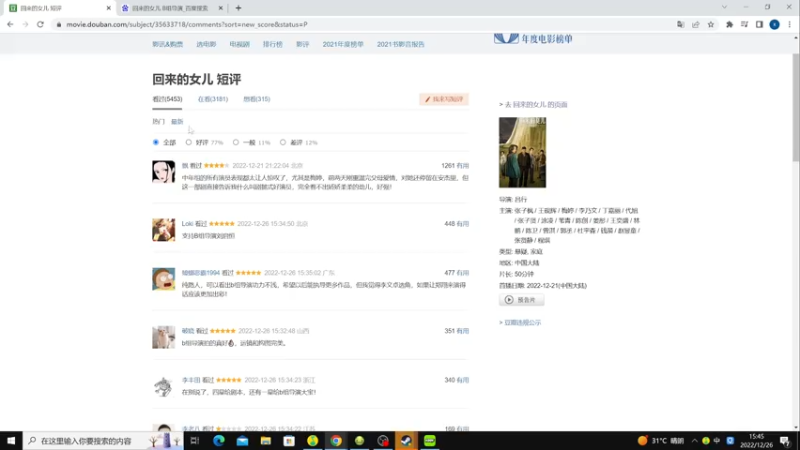800x450 pixels.
Task: Open 2021书影音报告 link
Action: pyautogui.click(x=401, y=44)
